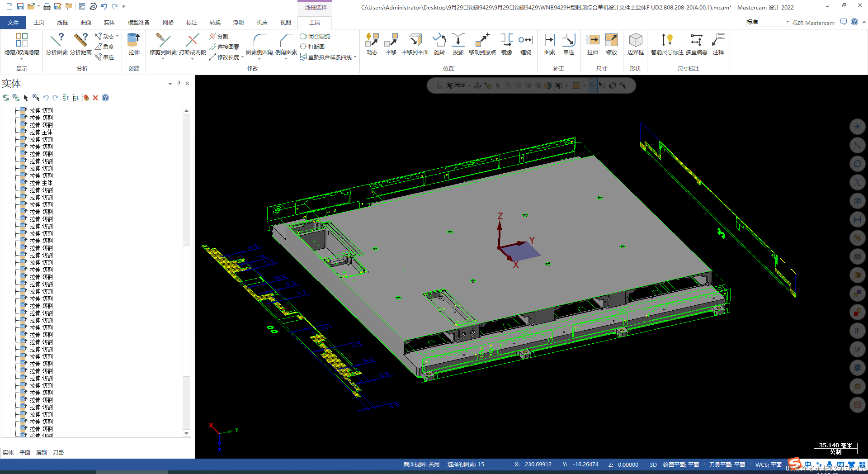868x474 pixels.
Task: Choose the 修剪到图素 trim tool
Action: [163, 45]
